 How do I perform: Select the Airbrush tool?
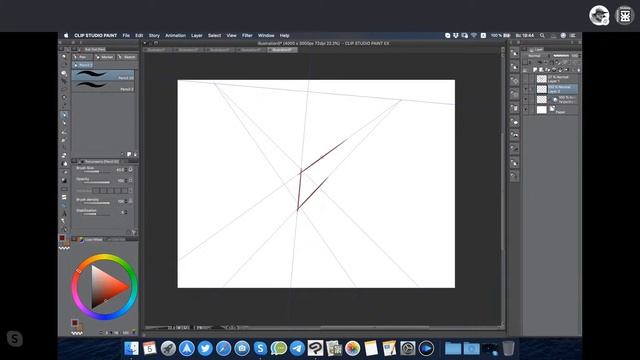(x=64, y=140)
